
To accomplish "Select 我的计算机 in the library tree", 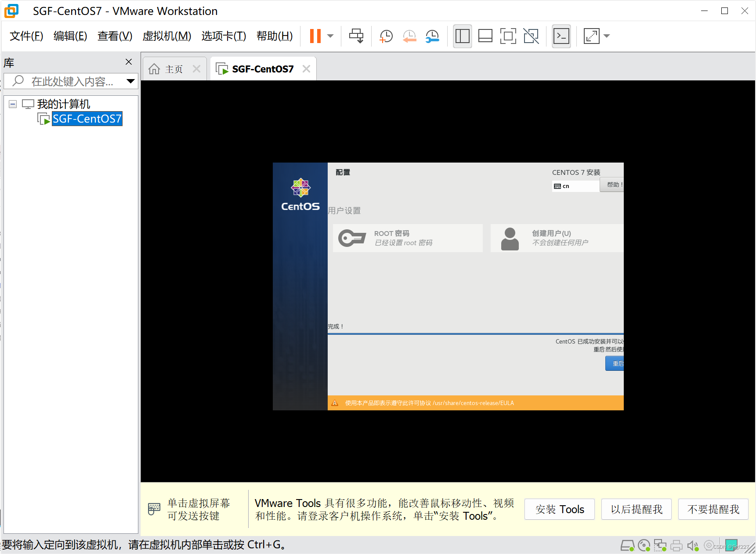I will click(63, 104).
